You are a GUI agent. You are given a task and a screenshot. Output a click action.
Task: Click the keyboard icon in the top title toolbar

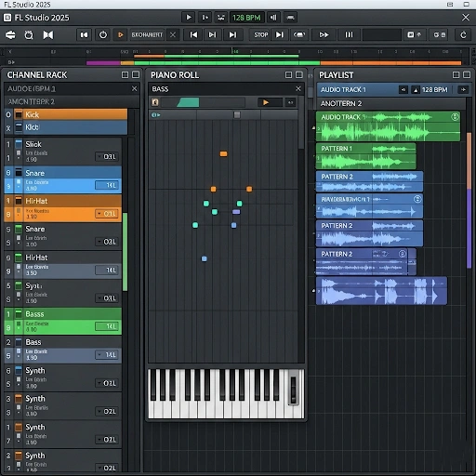coord(290,18)
